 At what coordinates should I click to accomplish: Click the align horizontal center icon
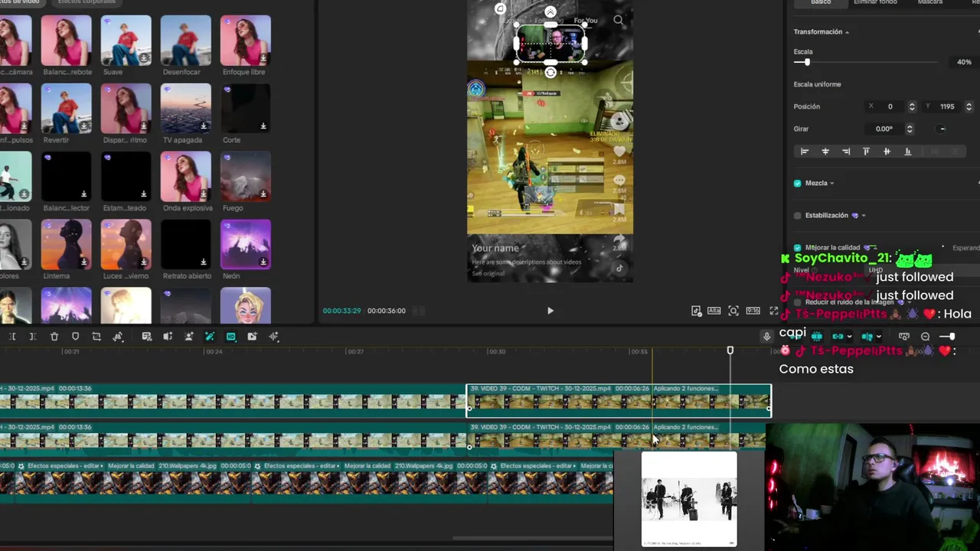825,152
